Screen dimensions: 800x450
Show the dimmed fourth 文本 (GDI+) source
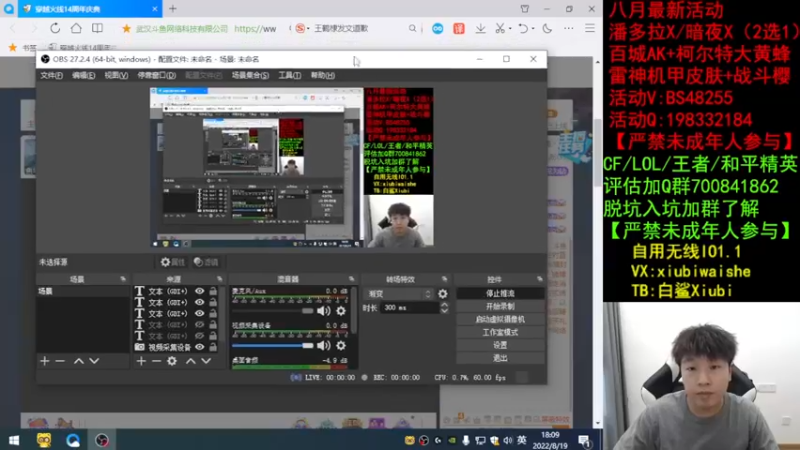coord(199,325)
